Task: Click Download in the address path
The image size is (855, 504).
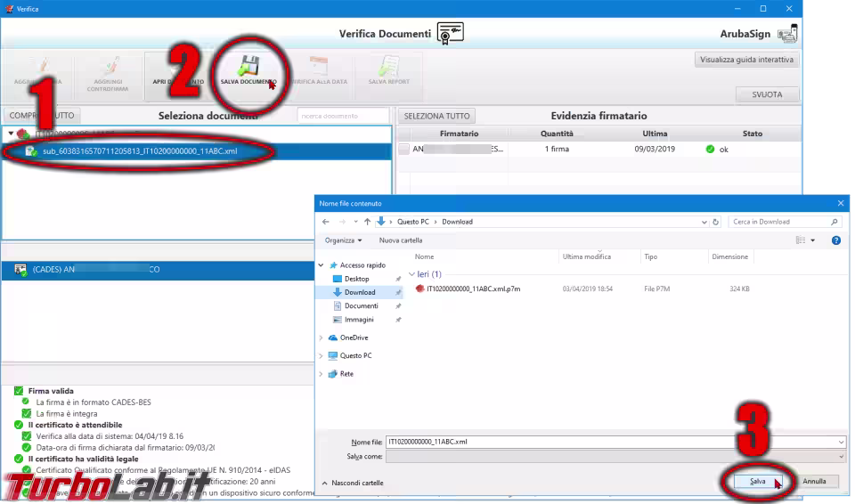Action: click(457, 222)
